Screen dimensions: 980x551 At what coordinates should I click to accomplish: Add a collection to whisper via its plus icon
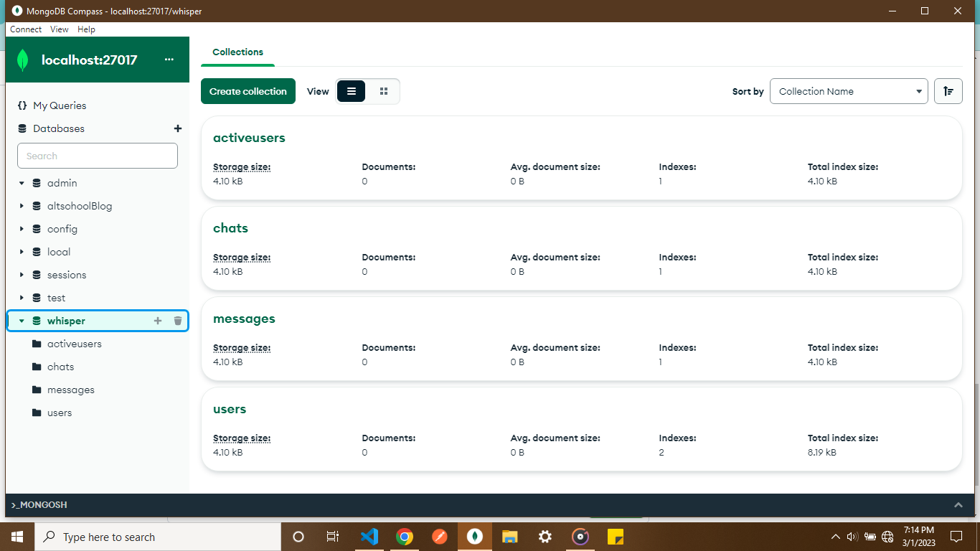click(x=157, y=321)
